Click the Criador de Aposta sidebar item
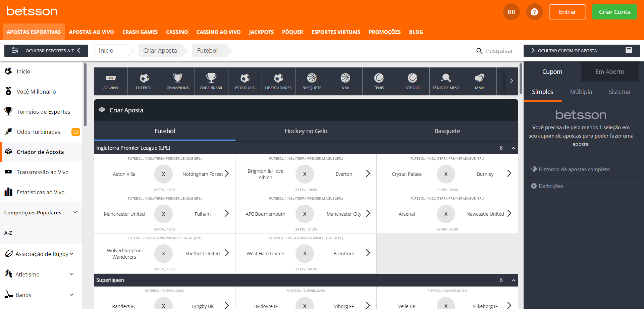Image resolution: width=644 pixels, height=309 pixels. [41, 152]
